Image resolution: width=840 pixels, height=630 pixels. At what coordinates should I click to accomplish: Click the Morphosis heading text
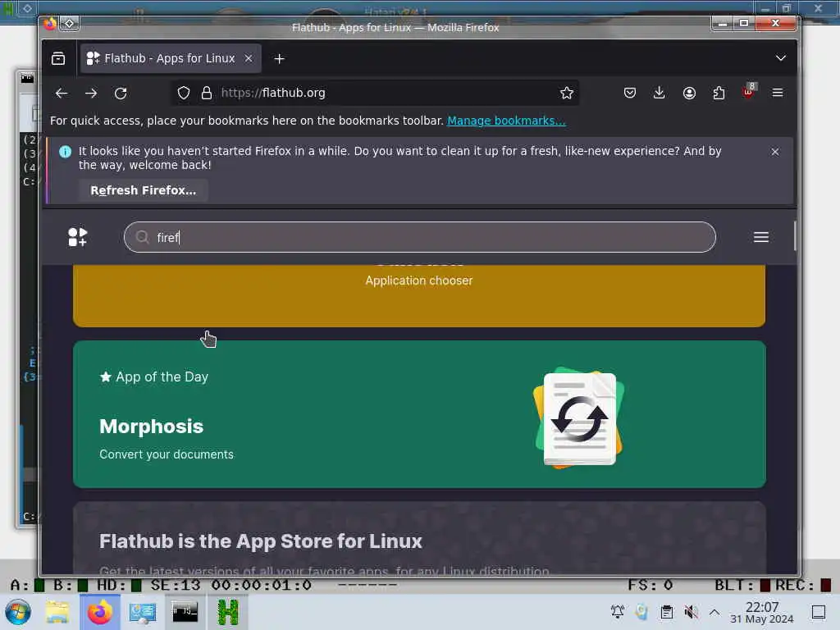click(x=152, y=427)
